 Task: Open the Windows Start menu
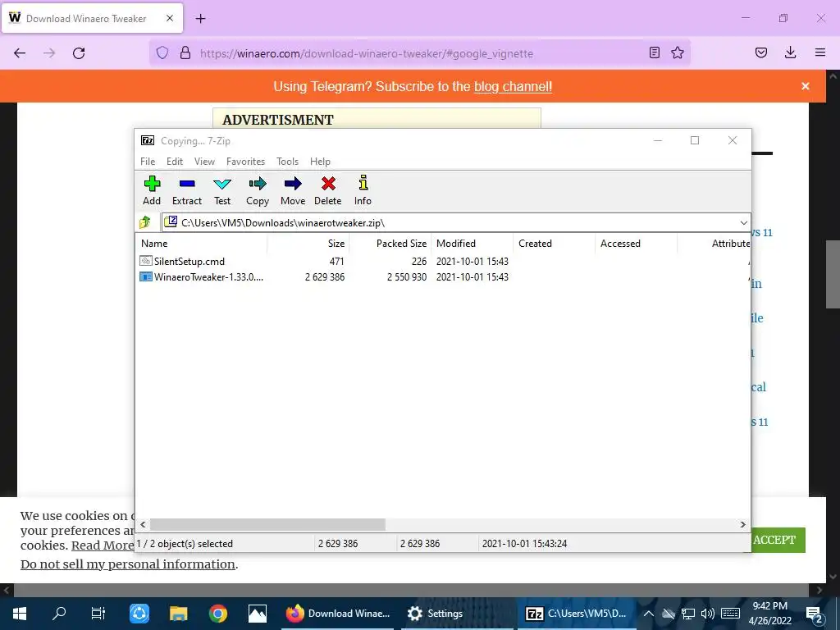pos(20,614)
